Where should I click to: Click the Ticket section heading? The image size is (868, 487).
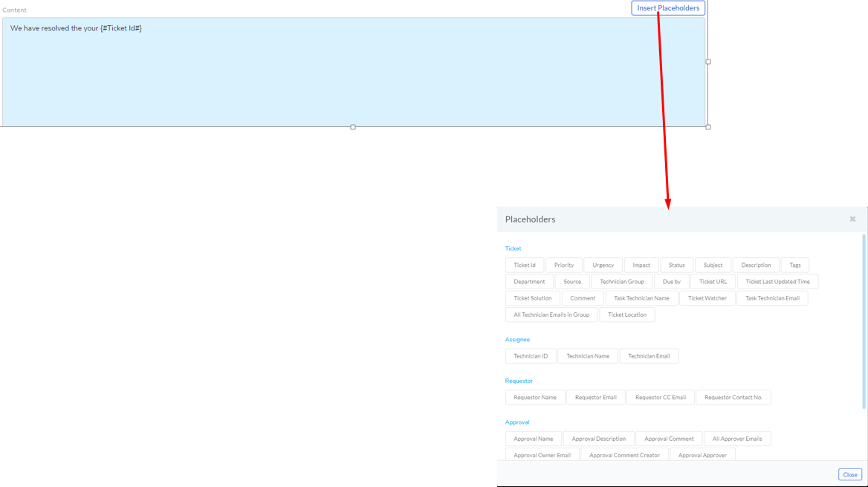click(514, 249)
